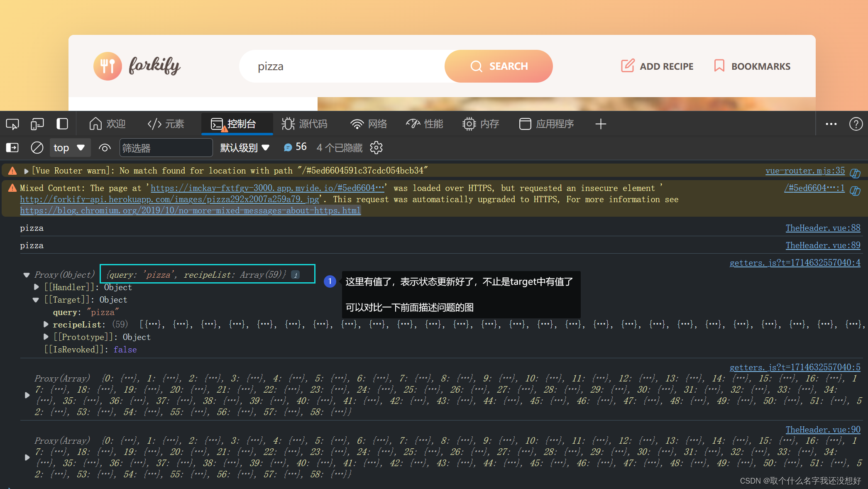The width and height of the screenshot is (868, 489).
Task: Click the Mixed Content warning triangle icon
Action: 12,188
